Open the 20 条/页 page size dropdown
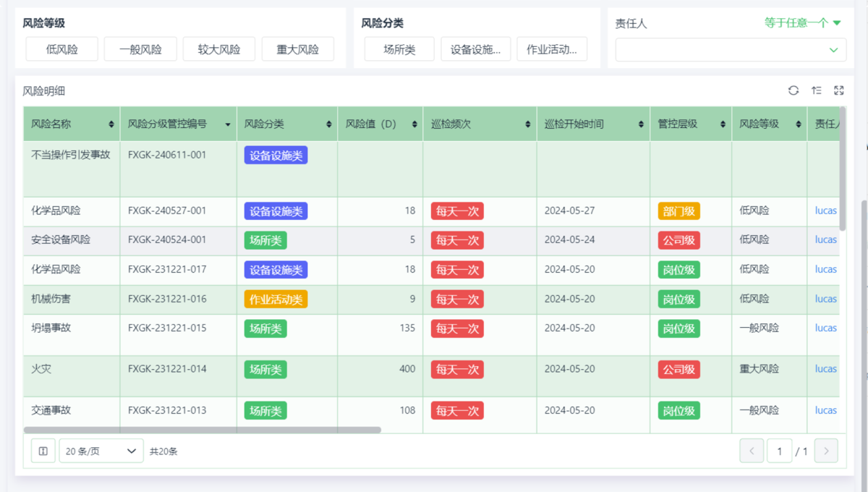 pyautogui.click(x=101, y=451)
